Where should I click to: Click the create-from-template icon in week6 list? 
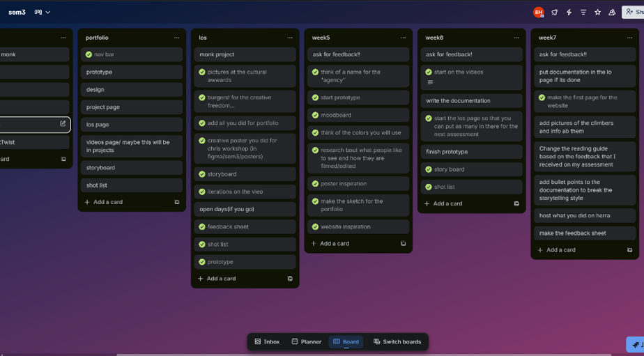(516, 204)
